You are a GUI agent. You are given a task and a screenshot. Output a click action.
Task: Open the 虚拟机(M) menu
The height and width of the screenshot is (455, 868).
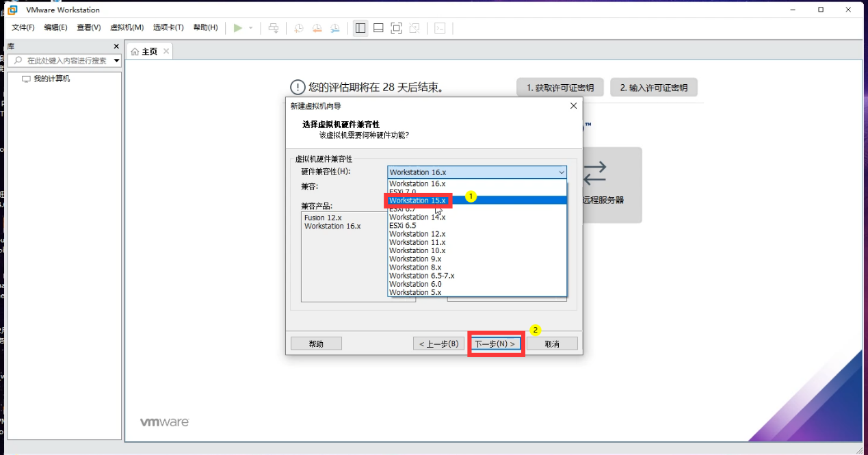[x=127, y=27]
